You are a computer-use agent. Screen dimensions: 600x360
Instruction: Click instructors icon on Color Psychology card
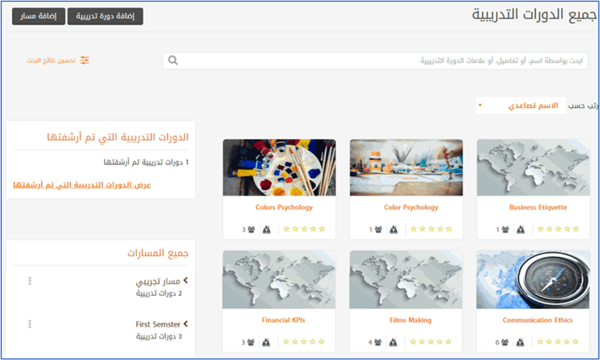tap(394, 230)
